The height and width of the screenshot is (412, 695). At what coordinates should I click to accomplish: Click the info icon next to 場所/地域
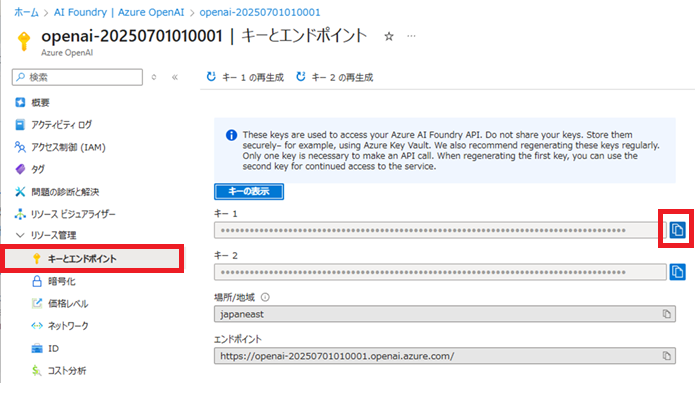point(265,297)
